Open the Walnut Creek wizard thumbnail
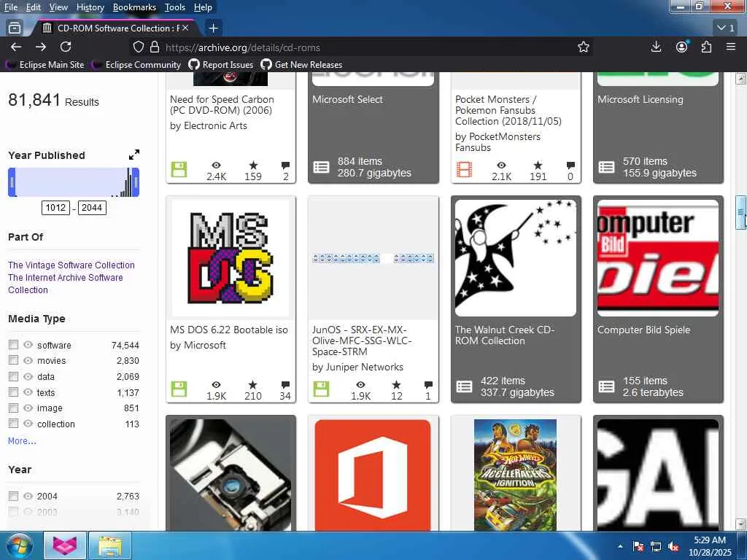This screenshot has height=560, width=747. (516, 257)
